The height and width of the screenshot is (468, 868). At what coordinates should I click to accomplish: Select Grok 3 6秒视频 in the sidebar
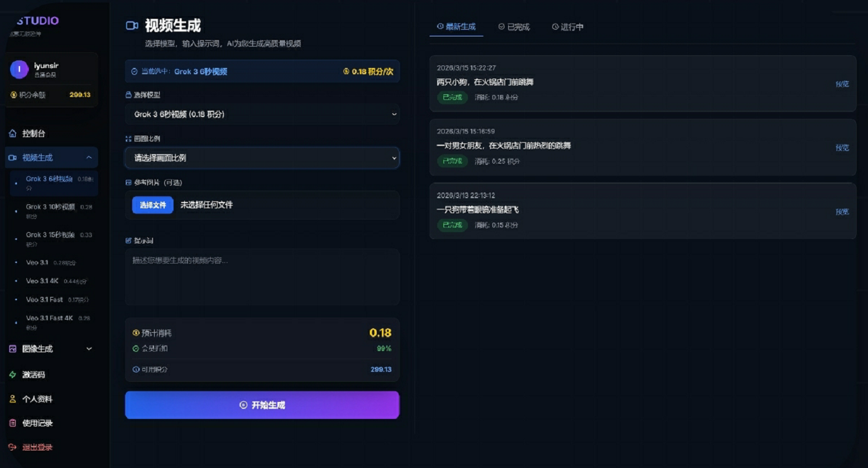(x=55, y=183)
